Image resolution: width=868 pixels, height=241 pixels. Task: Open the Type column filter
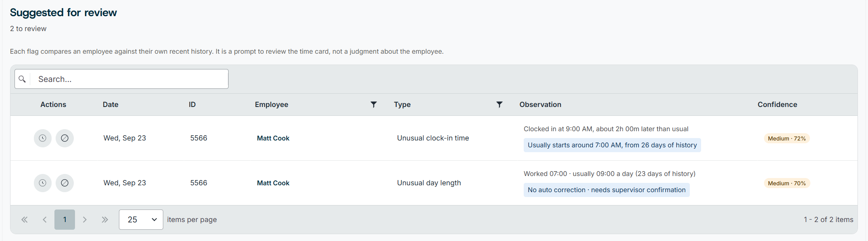[x=499, y=105]
